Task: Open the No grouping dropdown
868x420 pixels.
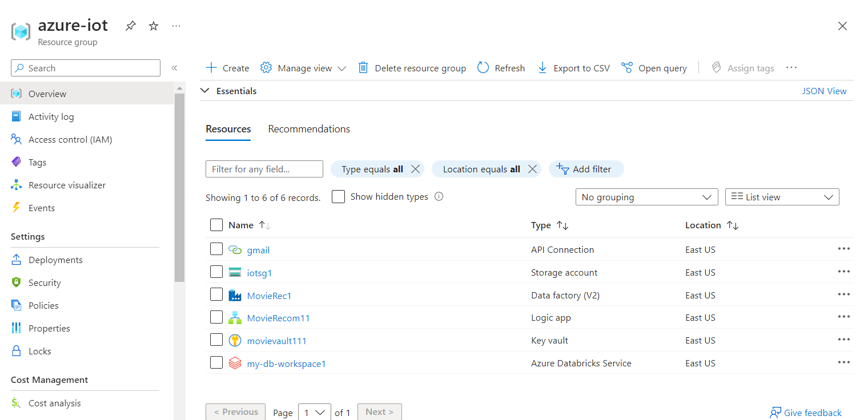Action: (646, 196)
